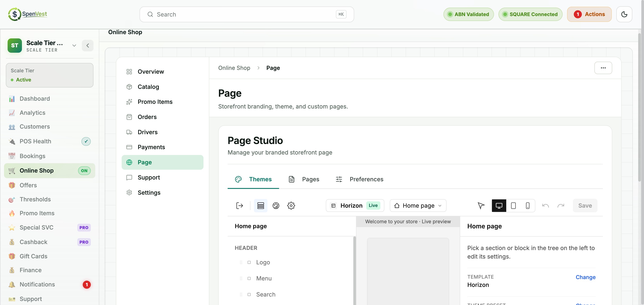Viewport: 644px width, 305px height.
Task: Click POS Health checkmark indicator
Action: point(86,141)
